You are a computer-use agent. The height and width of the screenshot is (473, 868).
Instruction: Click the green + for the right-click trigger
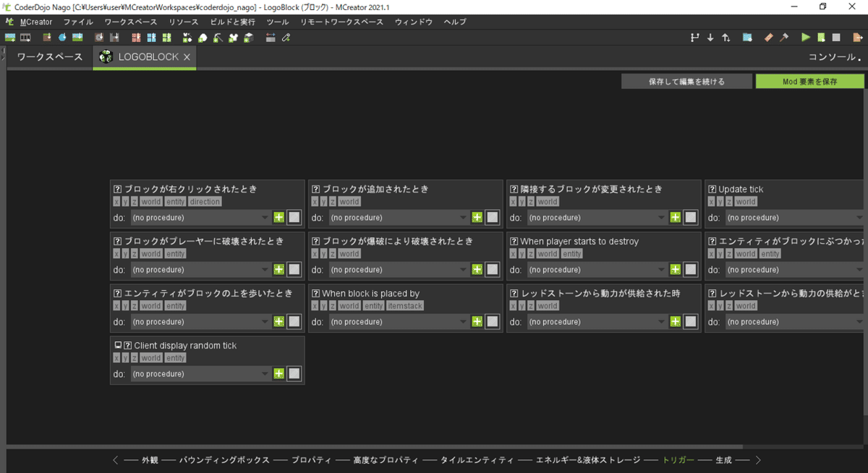click(278, 217)
